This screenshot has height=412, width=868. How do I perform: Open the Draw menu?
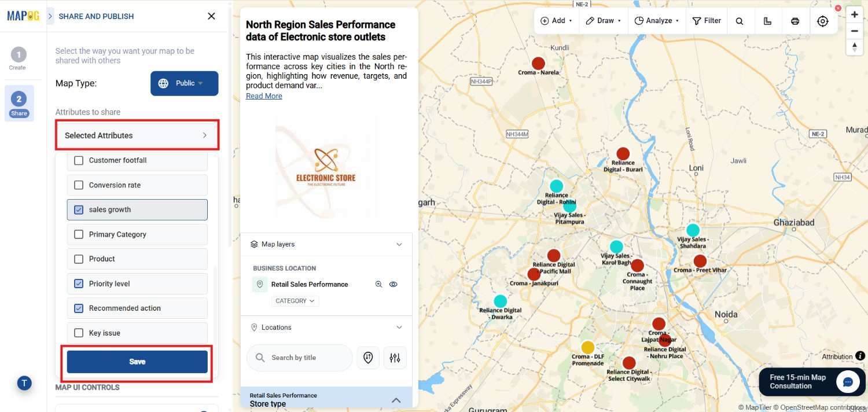tap(603, 21)
